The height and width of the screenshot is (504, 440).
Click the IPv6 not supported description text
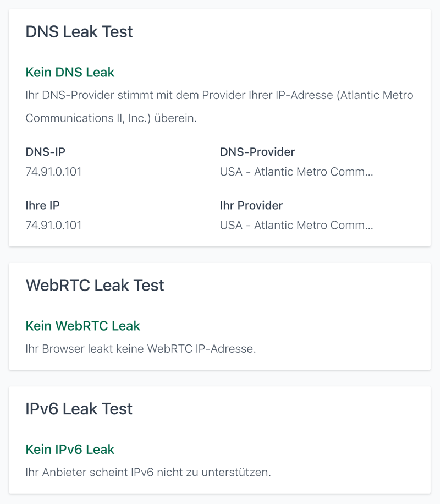pyautogui.click(x=148, y=473)
